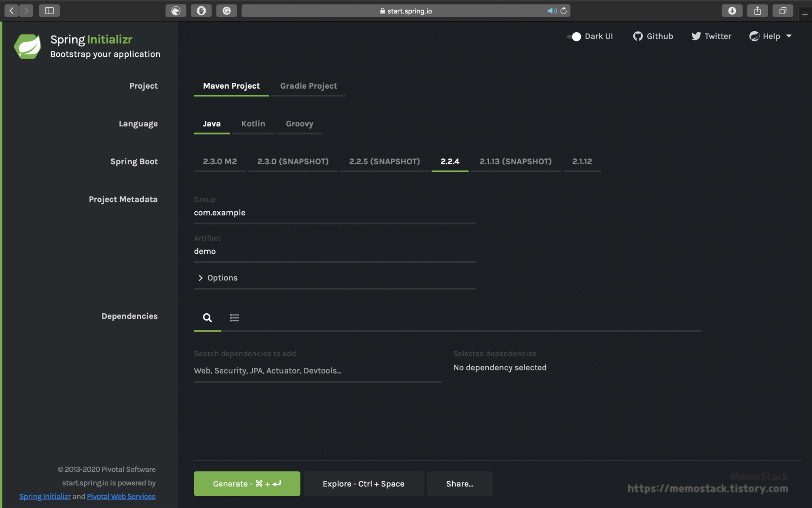The height and width of the screenshot is (508, 812).
Task: Click Safari share icon
Action: 757,11
